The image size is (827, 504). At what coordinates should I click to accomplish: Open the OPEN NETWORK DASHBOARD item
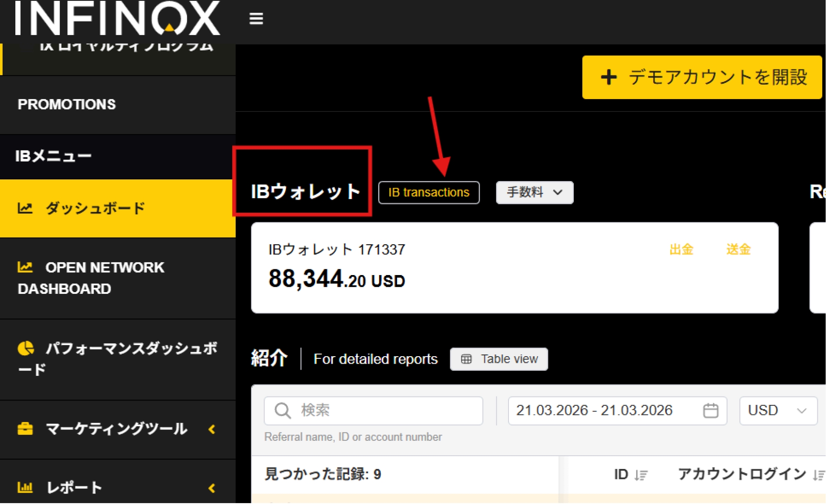pyautogui.click(x=118, y=278)
